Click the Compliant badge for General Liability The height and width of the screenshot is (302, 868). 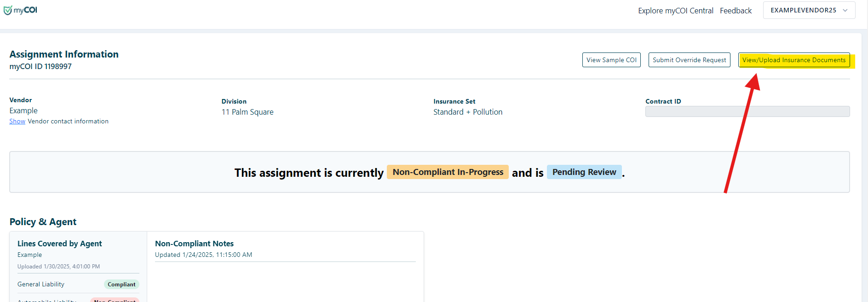[121, 284]
